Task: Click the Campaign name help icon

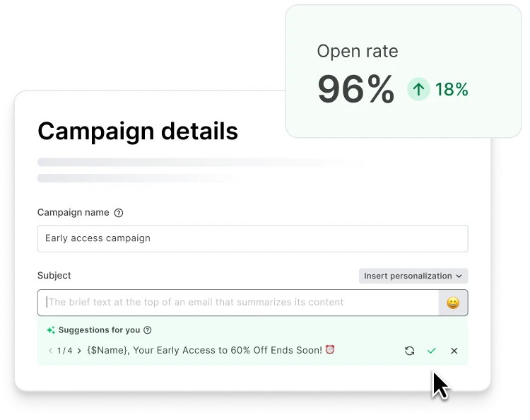Action: (x=119, y=213)
